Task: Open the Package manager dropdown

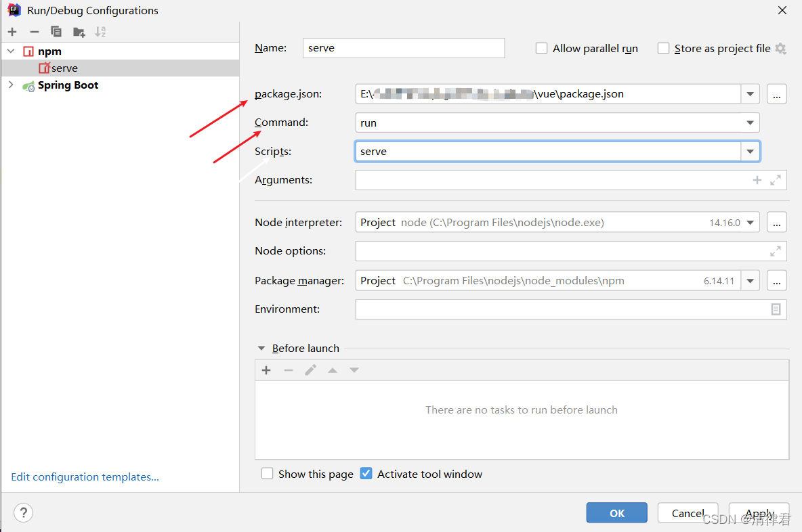Action: 751,281
